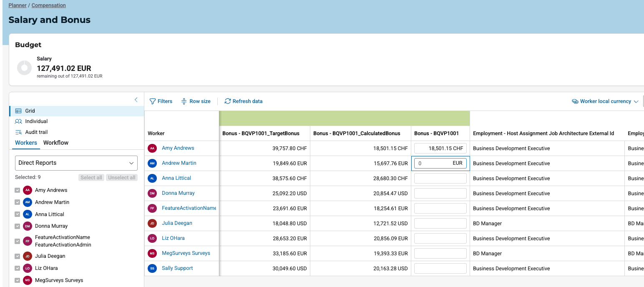Screen dimensions: 644x287
Task: Click the Salary budget donut chart
Action: tap(24, 68)
